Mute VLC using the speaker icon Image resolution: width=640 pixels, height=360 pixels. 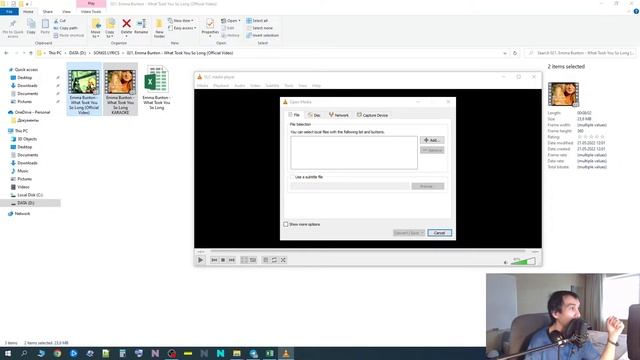pyautogui.click(x=506, y=262)
